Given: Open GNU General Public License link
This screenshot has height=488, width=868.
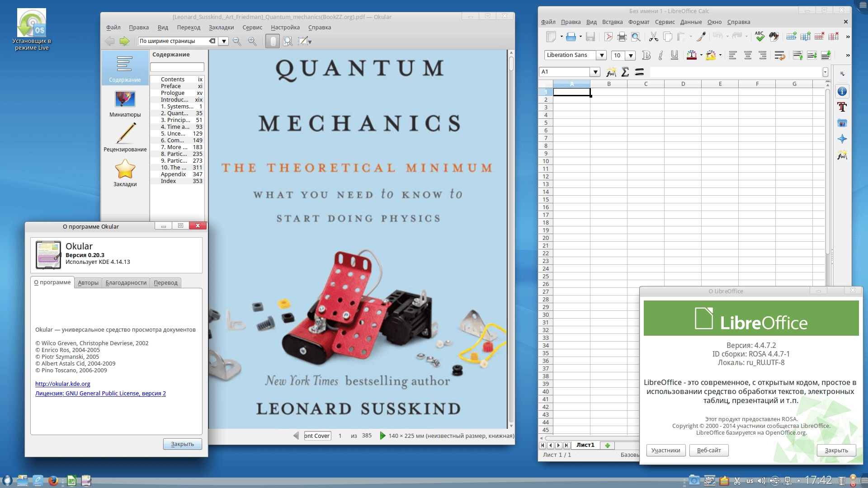Looking at the screenshot, I should (x=100, y=394).
